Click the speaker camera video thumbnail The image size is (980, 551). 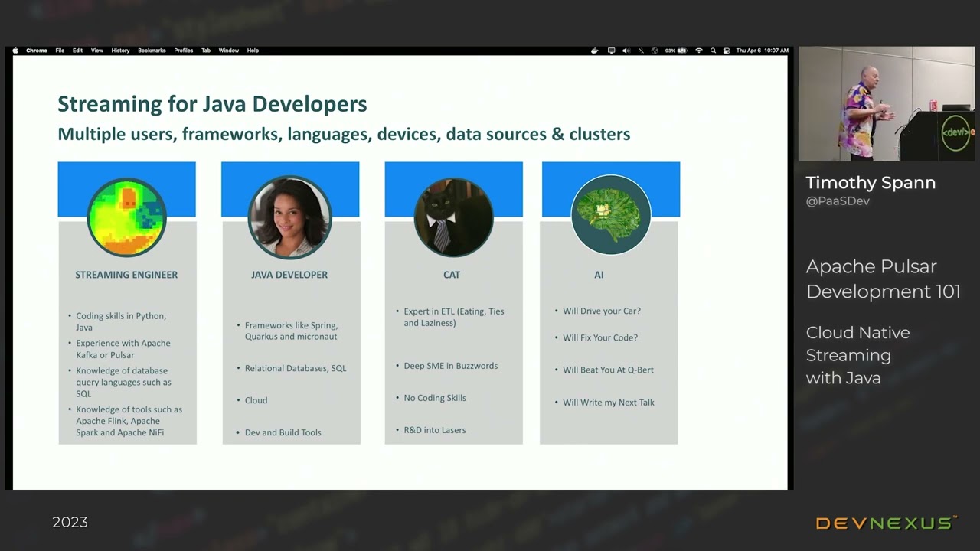(887, 104)
